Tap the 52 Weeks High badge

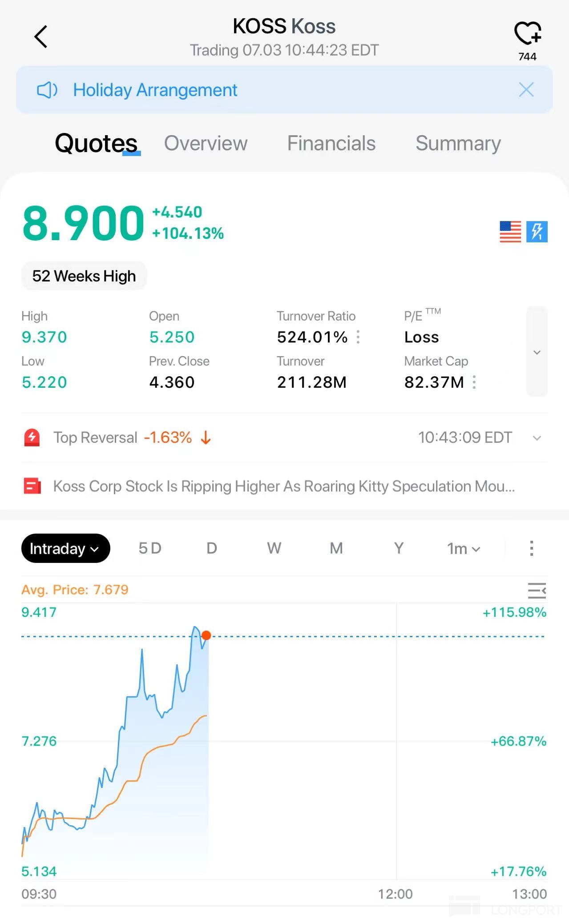click(84, 276)
